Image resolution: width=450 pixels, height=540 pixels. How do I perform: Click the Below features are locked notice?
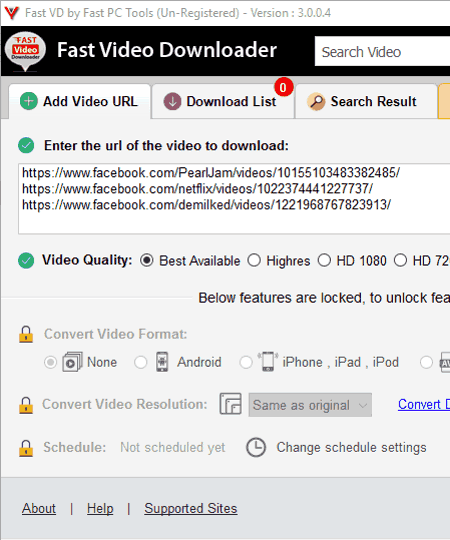tap(324, 298)
